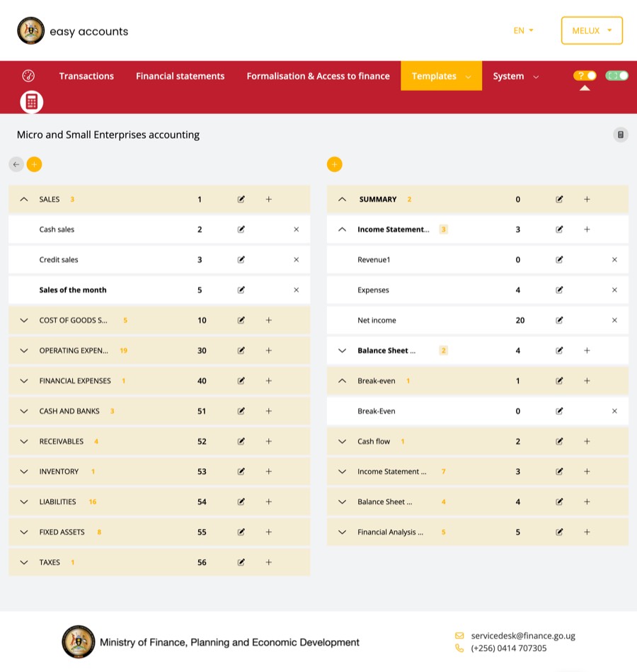Image resolution: width=637 pixels, height=672 pixels.
Task: Add item to CASH AND BANKS
Action: pos(268,411)
